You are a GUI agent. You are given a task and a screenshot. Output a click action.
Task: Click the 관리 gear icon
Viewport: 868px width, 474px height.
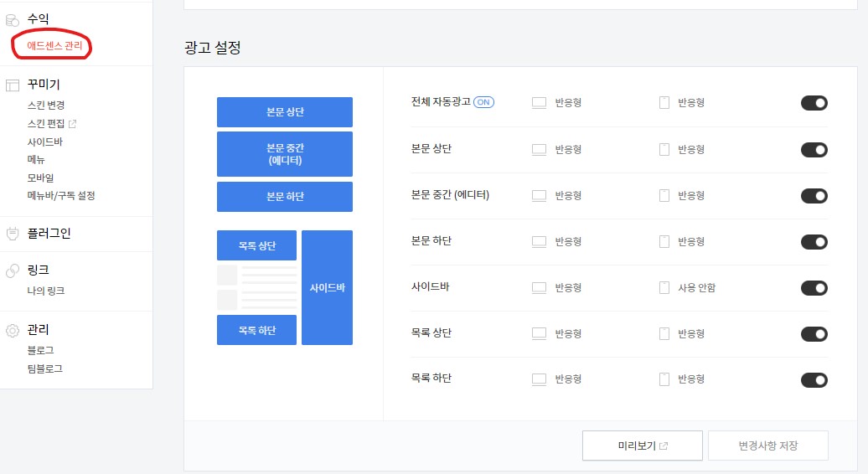coord(13,331)
